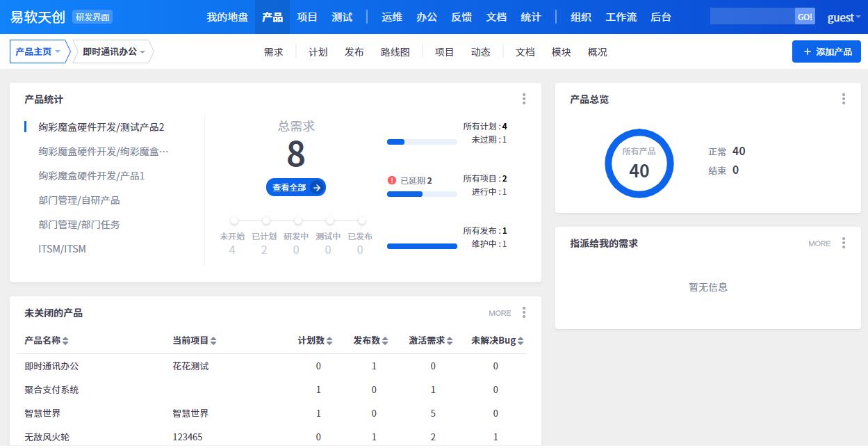This screenshot has height=448, width=868.
Task: Click the red 已延期 warning icon
Action: [392, 180]
